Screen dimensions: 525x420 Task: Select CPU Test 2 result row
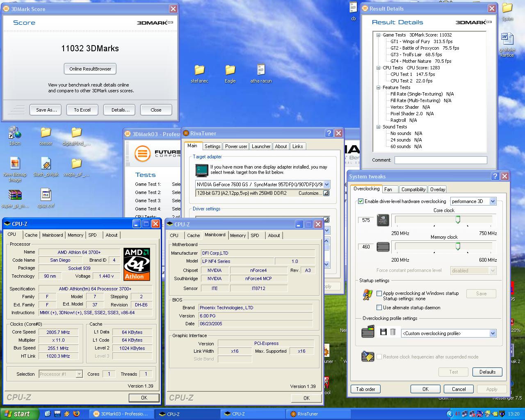[x=411, y=81]
